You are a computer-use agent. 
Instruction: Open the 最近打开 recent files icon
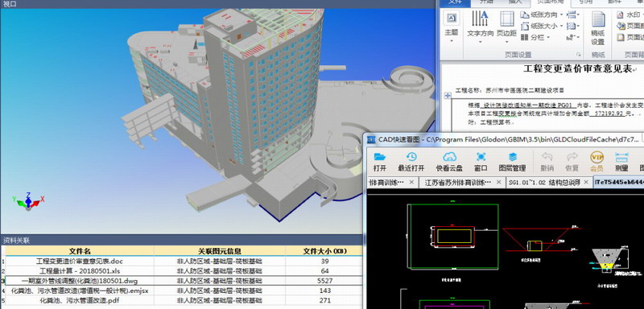(x=411, y=162)
